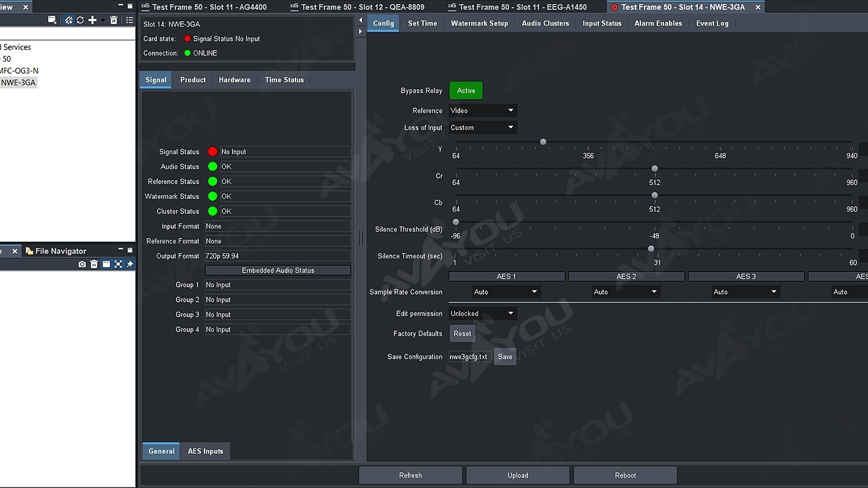Open the AES Inputs tab
Screen dimensions: 868x488
coord(205,451)
